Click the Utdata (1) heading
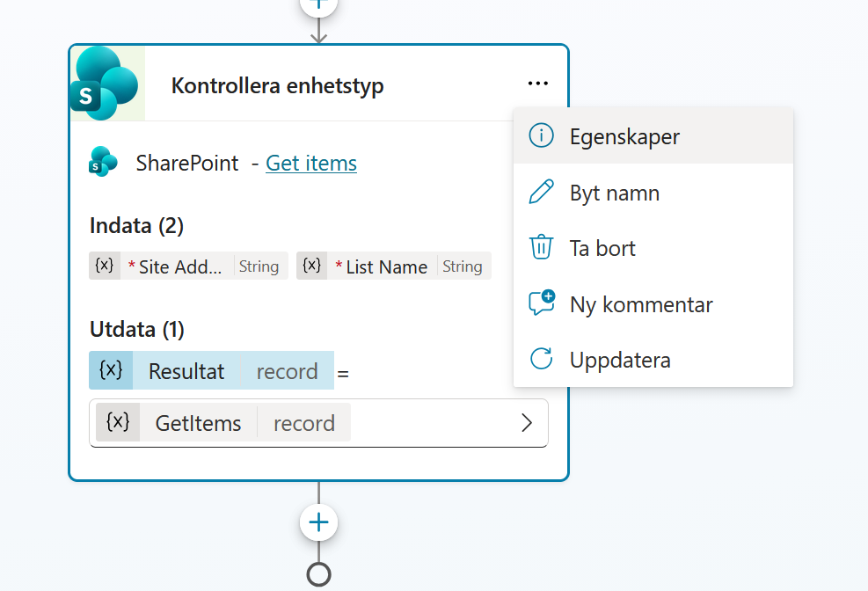The height and width of the screenshot is (591, 868). coord(136,329)
